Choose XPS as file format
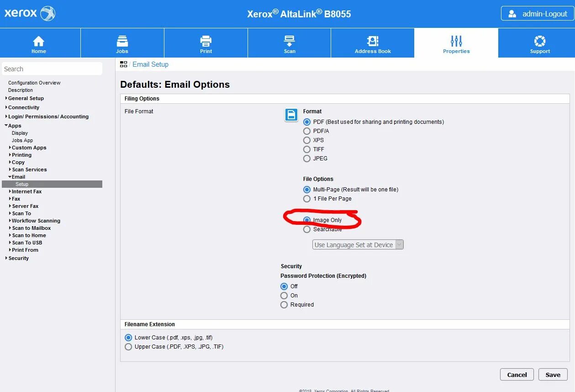Viewport: 575px width, 392px height. tap(307, 140)
